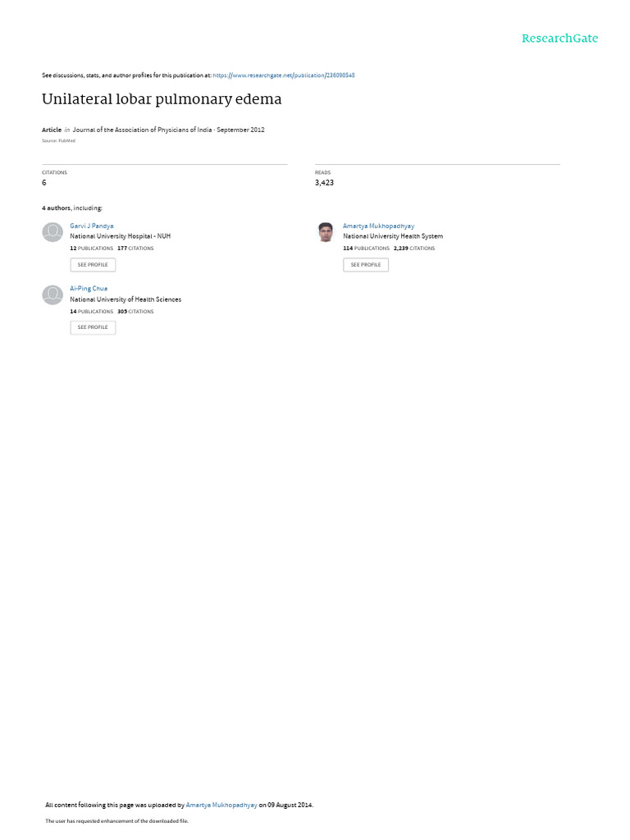The height and width of the screenshot is (840, 630).
Task: Click See Profile under Garvi J Pandya
Action: [93, 265]
